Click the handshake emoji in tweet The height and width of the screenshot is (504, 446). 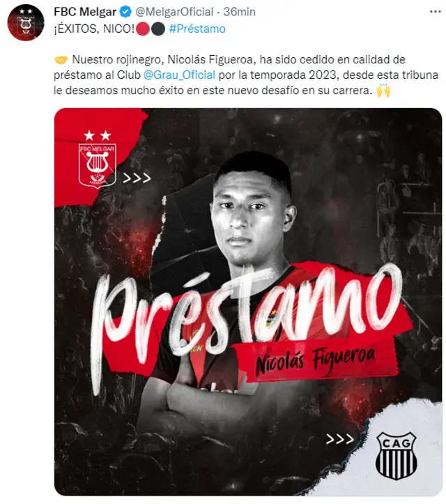pos(61,60)
